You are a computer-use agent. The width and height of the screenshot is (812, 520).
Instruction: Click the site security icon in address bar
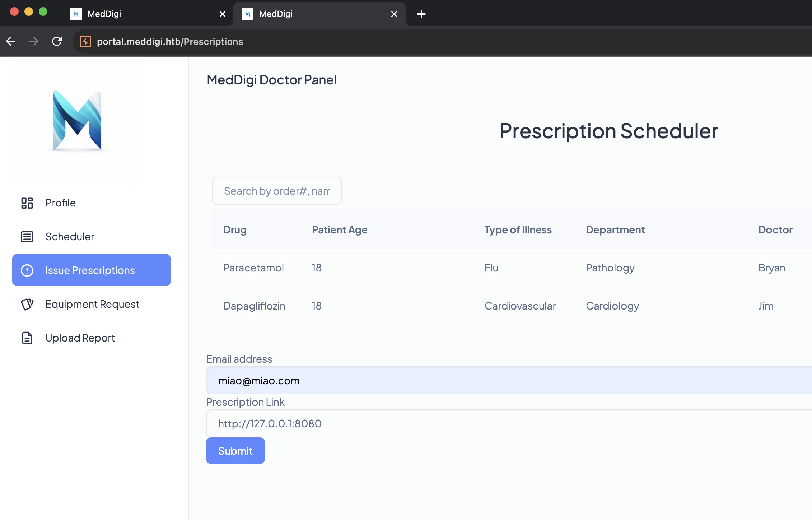click(x=85, y=42)
